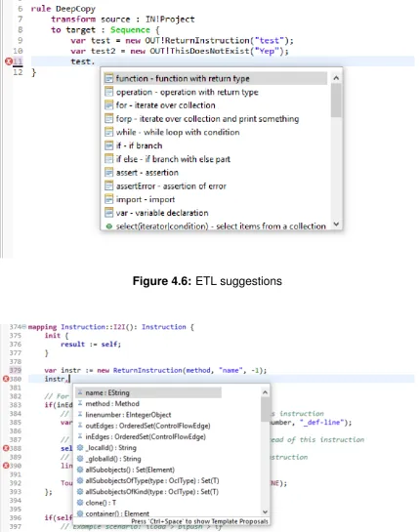Viewport: 419px width, 532px height.
Task: Select 'if else - if branch with else part'
Action: pyautogui.click(x=173, y=159)
